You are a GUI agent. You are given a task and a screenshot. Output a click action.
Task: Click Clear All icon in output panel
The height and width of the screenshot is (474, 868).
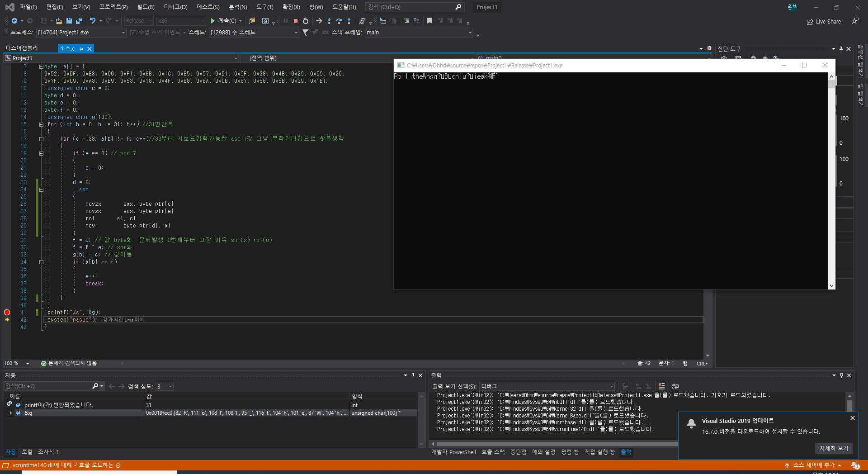coord(662,386)
